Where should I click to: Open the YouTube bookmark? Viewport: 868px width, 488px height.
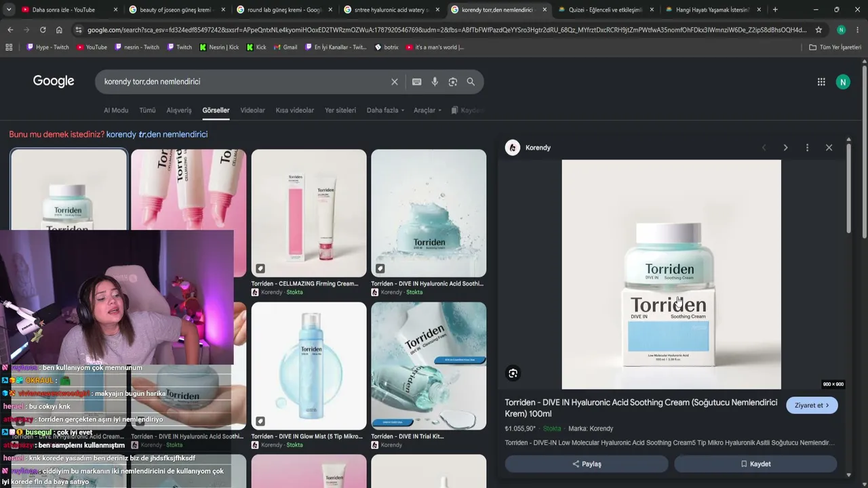(92, 47)
